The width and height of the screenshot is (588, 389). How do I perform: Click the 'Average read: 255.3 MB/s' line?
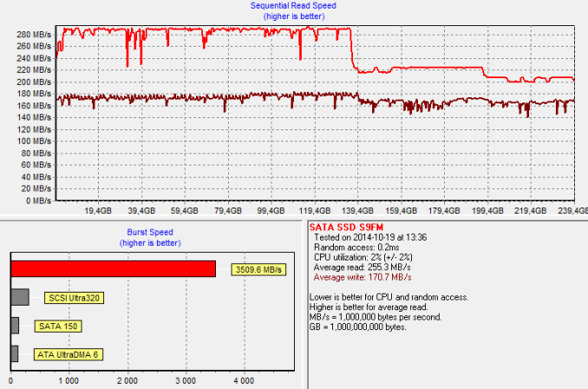coord(362,267)
